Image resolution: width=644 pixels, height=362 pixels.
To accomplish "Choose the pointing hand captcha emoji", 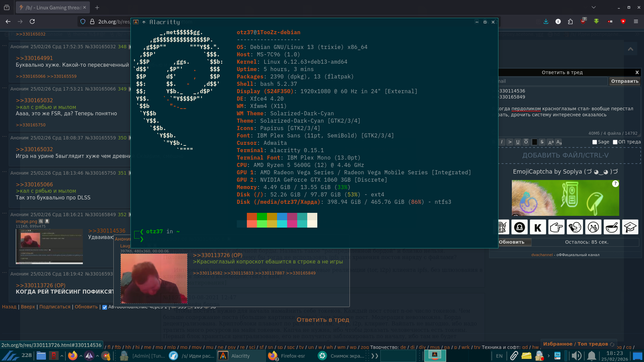I will pyautogui.click(x=556, y=227).
